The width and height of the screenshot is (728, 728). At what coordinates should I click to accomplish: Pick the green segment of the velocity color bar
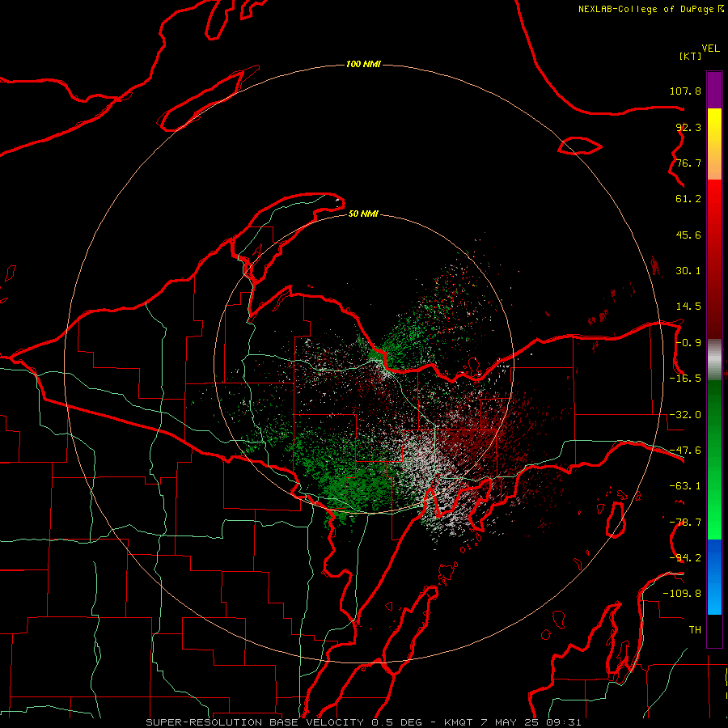pos(714,459)
